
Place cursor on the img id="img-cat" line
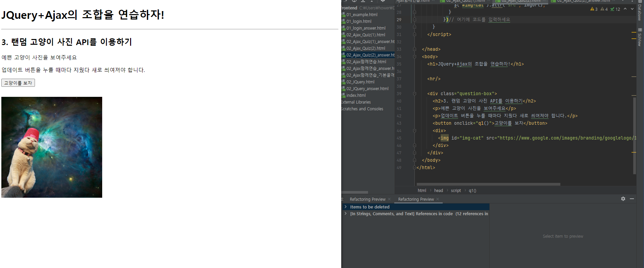click(537, 138)
